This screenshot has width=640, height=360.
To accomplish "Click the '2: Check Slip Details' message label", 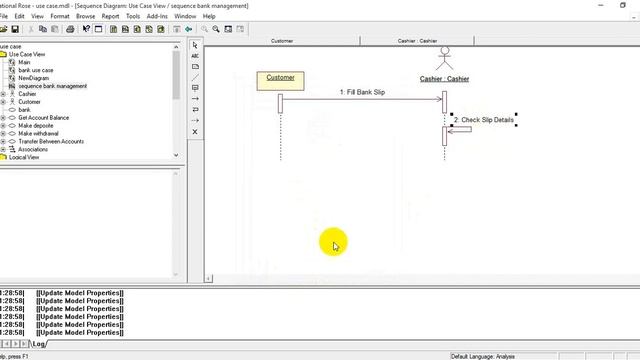I will 484,120.
